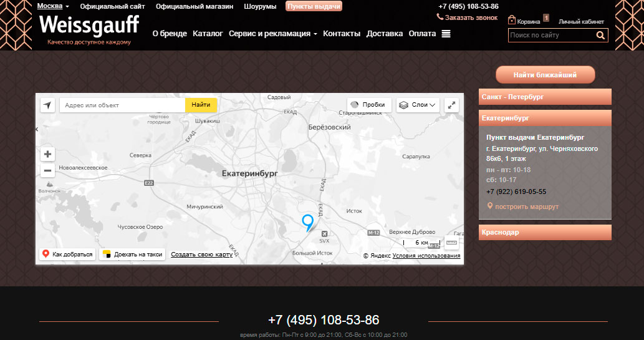The height and width of the screenshot is (340, 644).
Task: Expand the Сервис и рекламация menu
Action: (272, 34)
